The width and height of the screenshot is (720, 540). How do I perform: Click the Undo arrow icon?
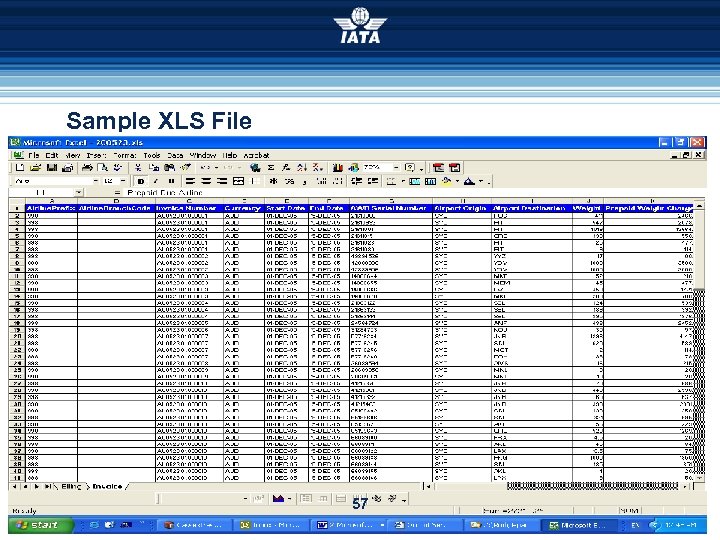click(205, 168)
